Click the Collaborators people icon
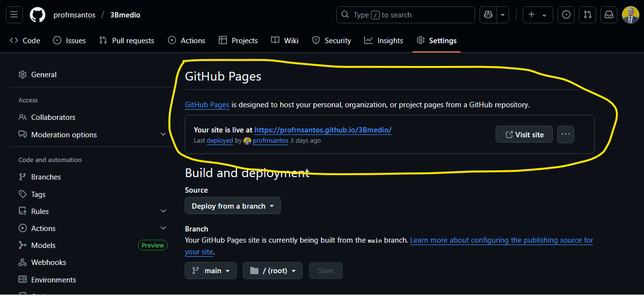This screenshot has height=296, width=644. [x=22, y=117]
